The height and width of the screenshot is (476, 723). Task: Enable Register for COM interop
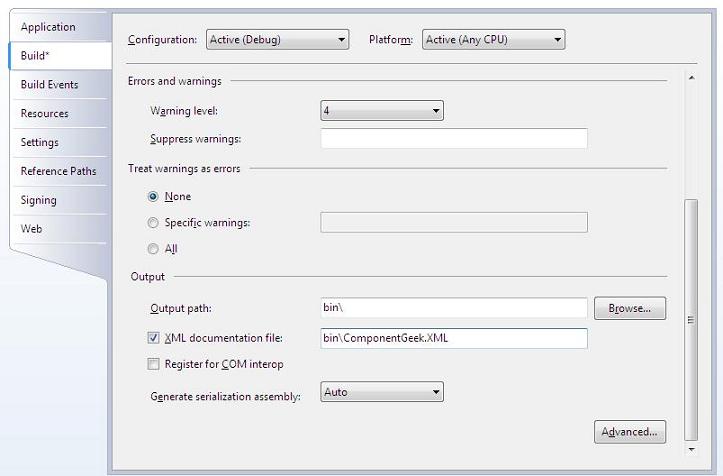153,364
